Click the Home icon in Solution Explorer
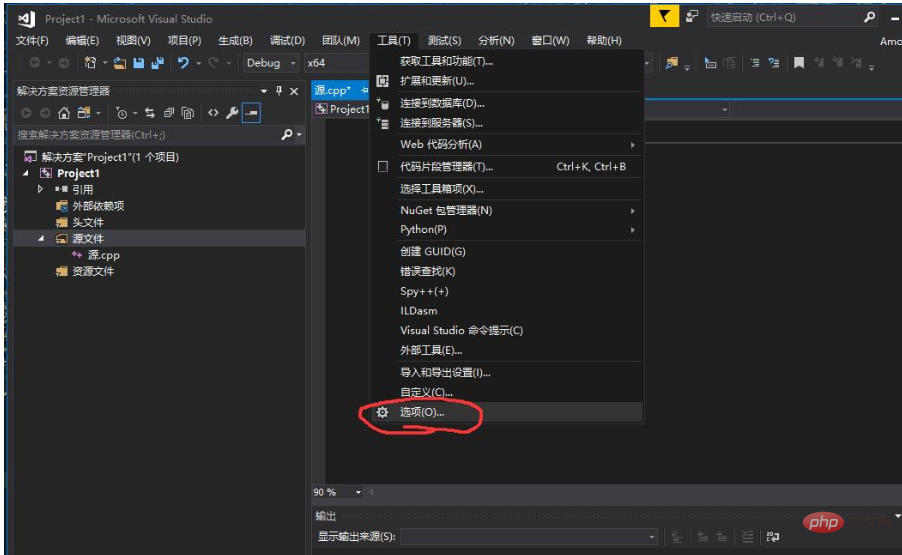902x555 pixels. point(64,113)
